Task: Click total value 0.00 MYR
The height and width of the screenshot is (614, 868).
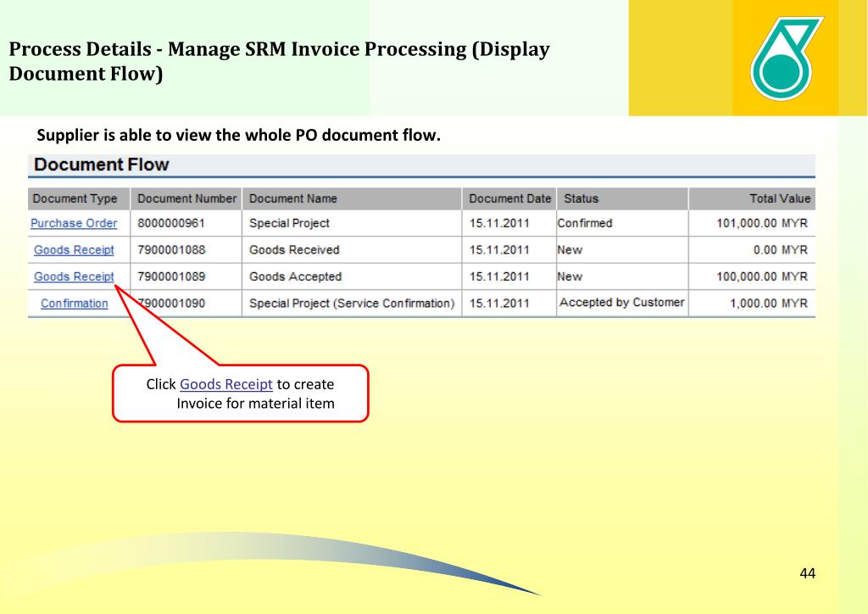Action: 780,249
